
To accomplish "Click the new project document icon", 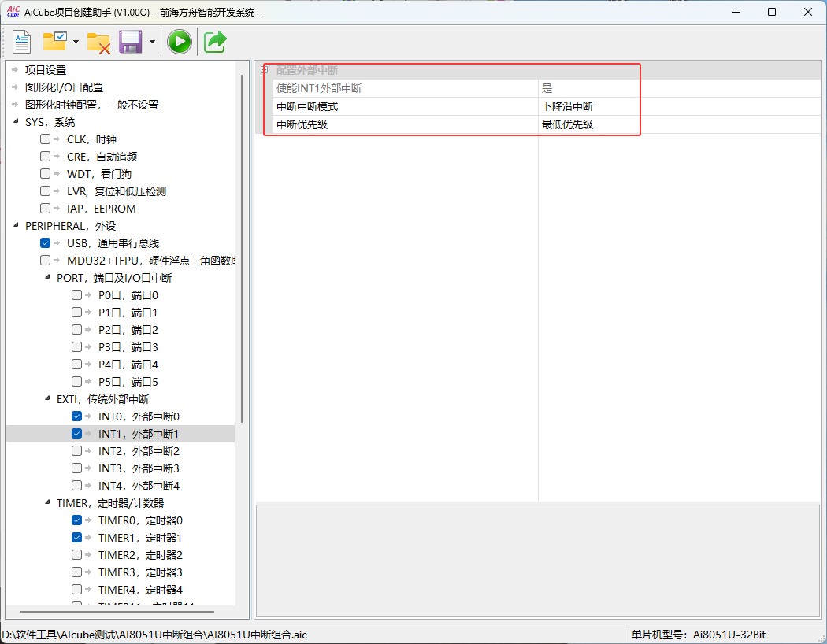I will pyautogui.click(x=21, y=43).
